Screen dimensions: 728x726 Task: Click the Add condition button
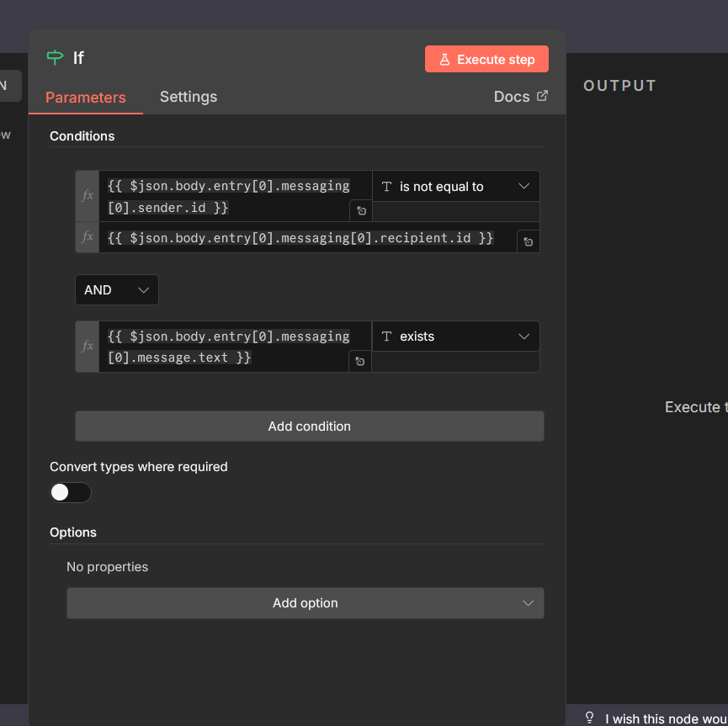pyautogui.click(x=309, y=427)
